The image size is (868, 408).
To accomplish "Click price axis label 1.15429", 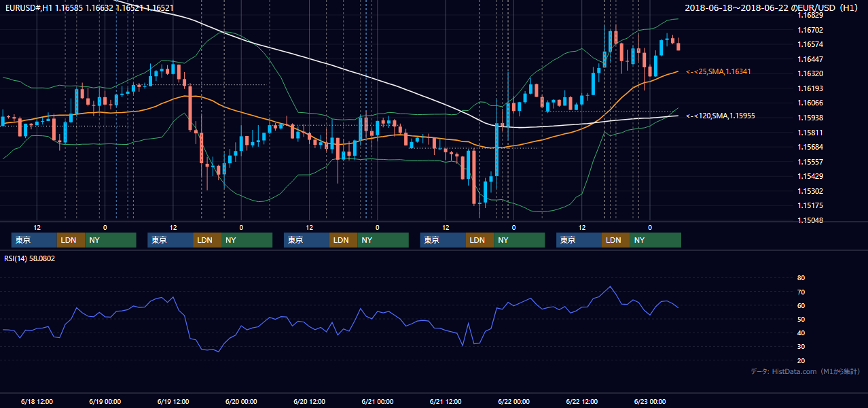I will [x=810, y=176].
